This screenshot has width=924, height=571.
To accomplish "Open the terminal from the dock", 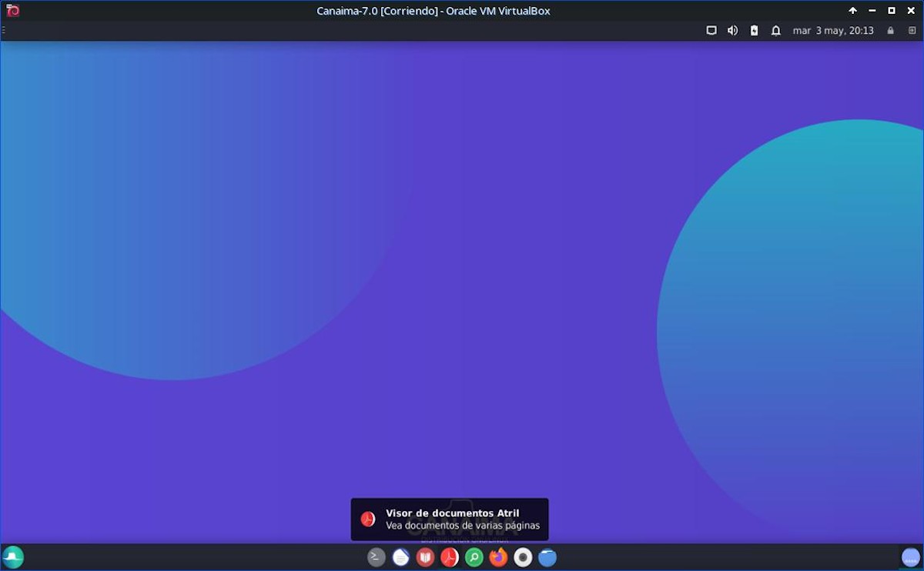I will (x=376, y=557).
